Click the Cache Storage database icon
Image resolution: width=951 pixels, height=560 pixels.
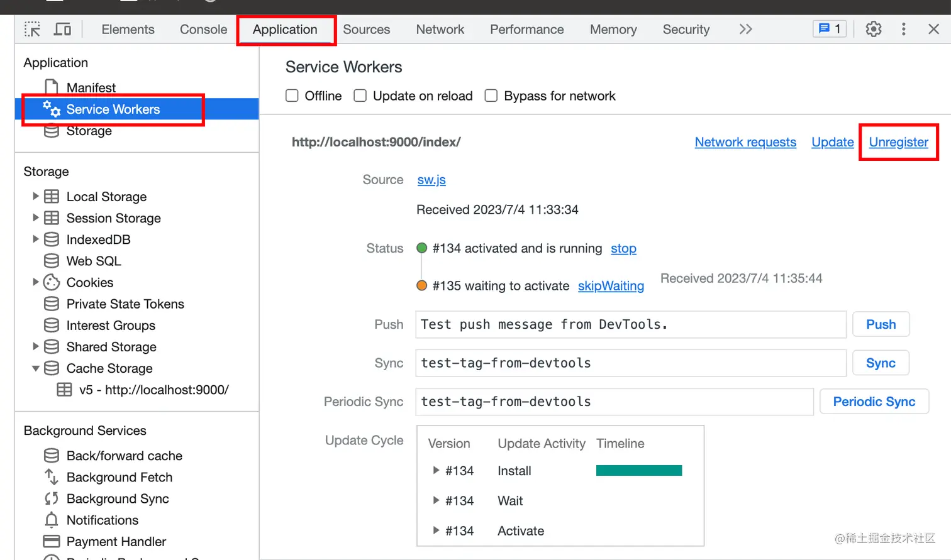point(52,368)
